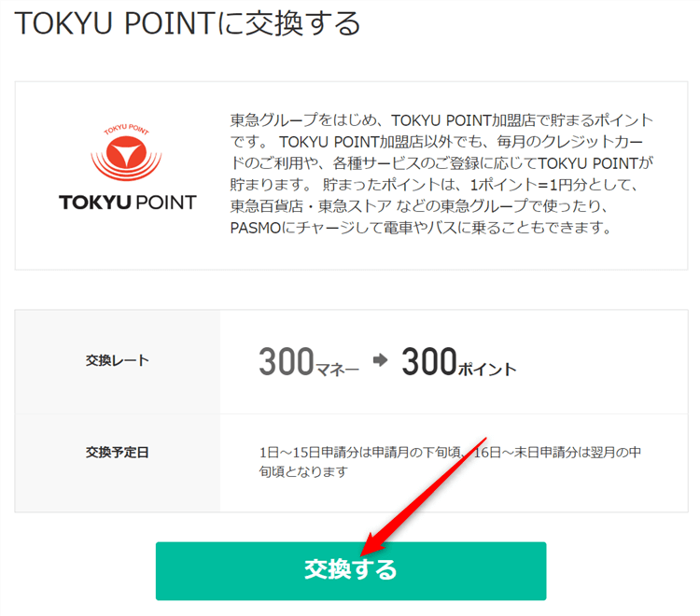700x616 pixels.
Task: Click the 交換予定日 row label
Action: (117, 453)
